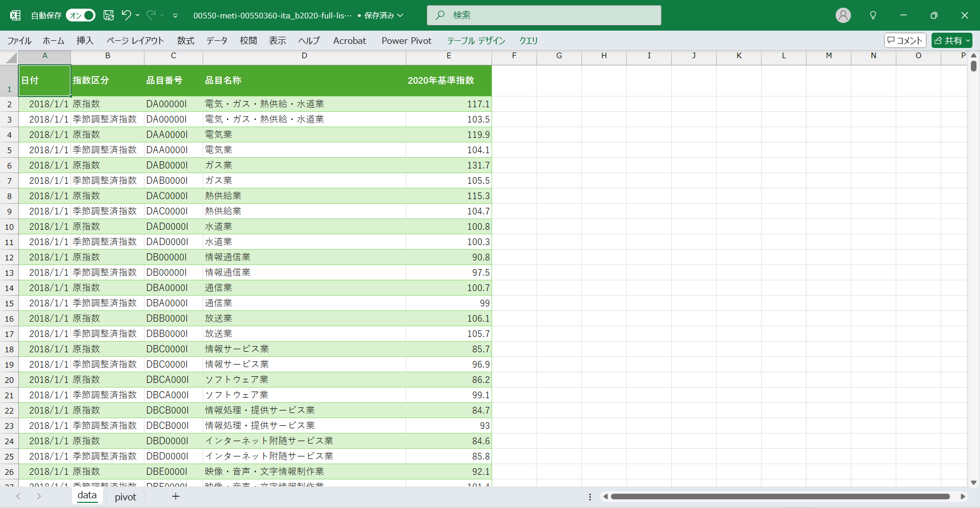
Task: Click the Save icon in title bar
Action: (109, 15)
